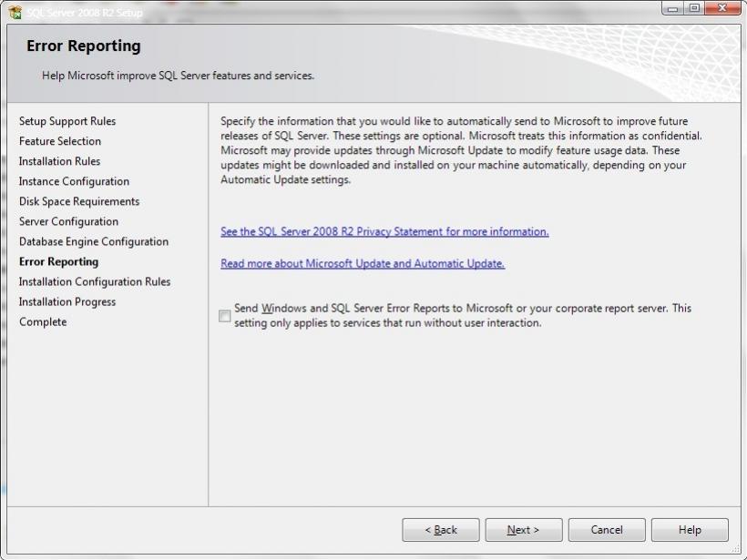747x560 pixels.
Task: Select the Installation Rules step
Action: pos(59,161)
